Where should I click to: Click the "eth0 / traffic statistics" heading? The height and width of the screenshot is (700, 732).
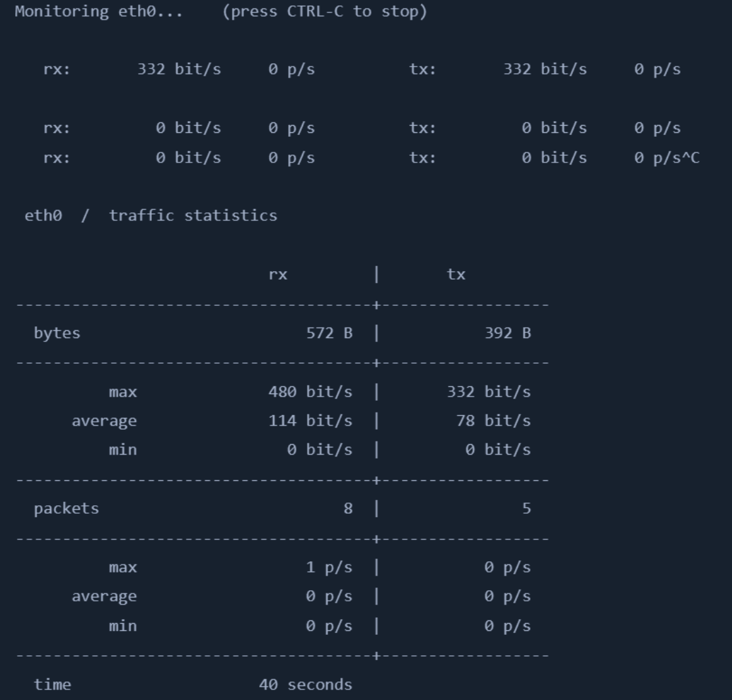point(151,215)
